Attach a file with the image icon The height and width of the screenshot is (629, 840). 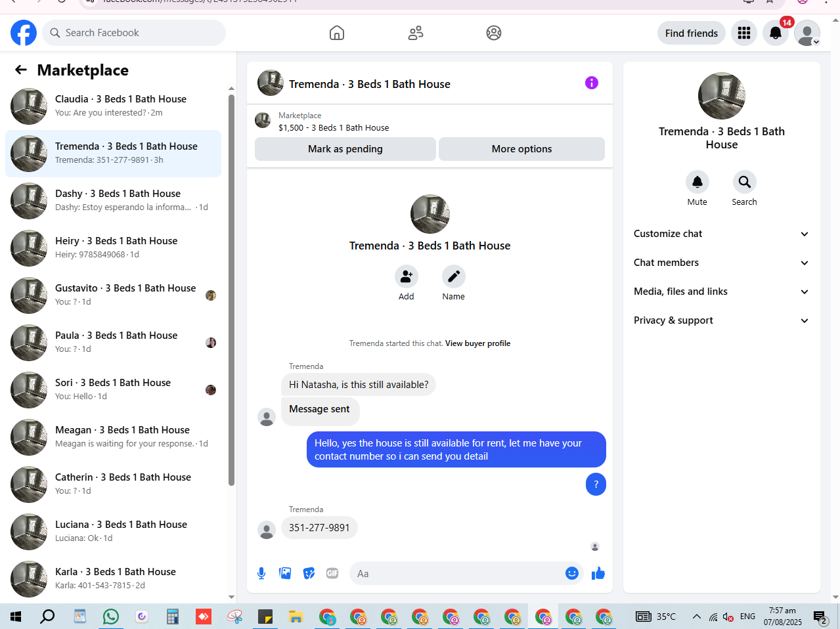(285, 573)
